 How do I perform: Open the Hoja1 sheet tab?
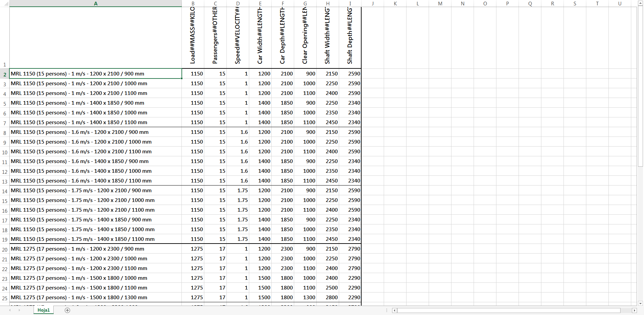(44, 310)
